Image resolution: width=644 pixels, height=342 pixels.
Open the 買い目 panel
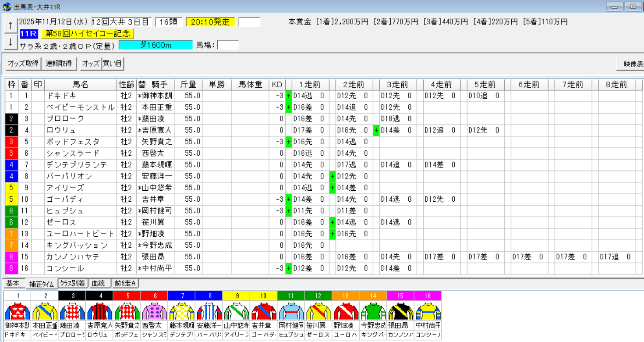113,64
